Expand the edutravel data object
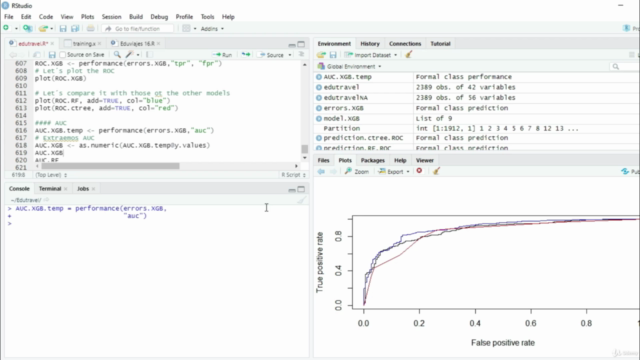The image size is (640, 360). click(319, 87)
